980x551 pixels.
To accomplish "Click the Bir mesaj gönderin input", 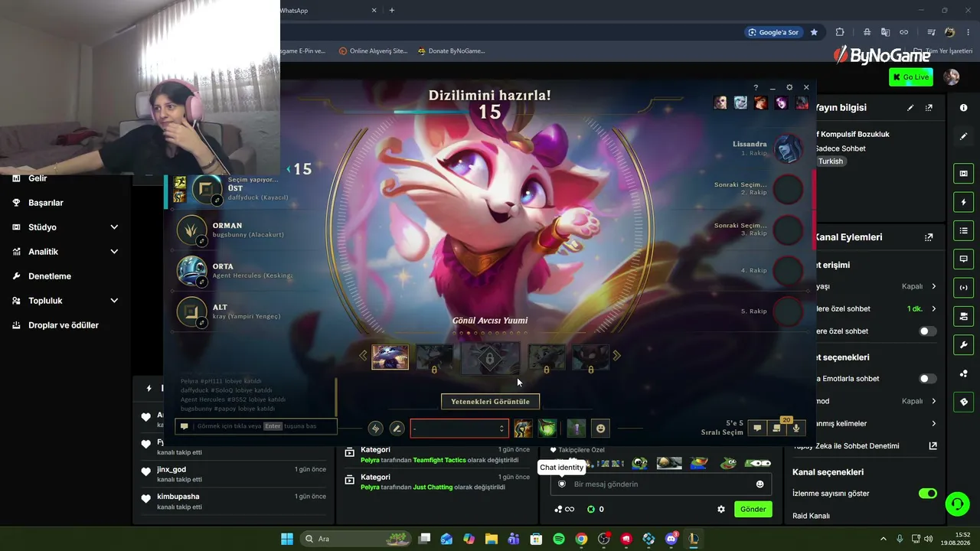I will point(661,484).
